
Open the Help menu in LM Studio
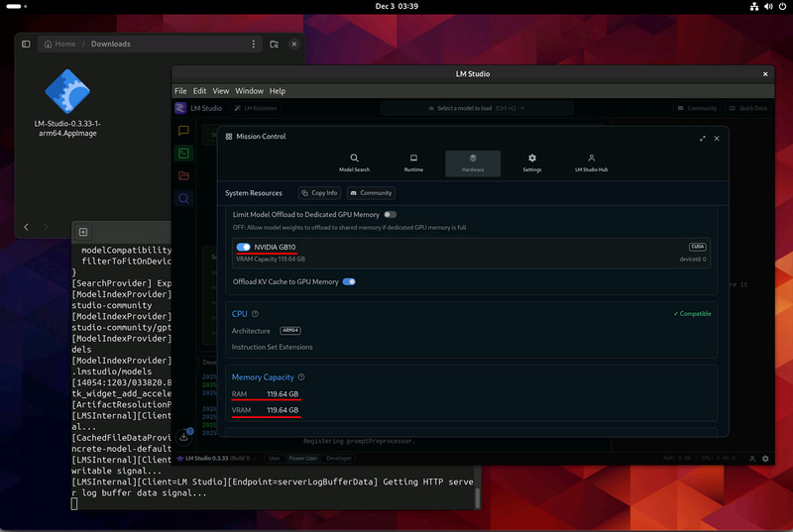pos(278,91)
